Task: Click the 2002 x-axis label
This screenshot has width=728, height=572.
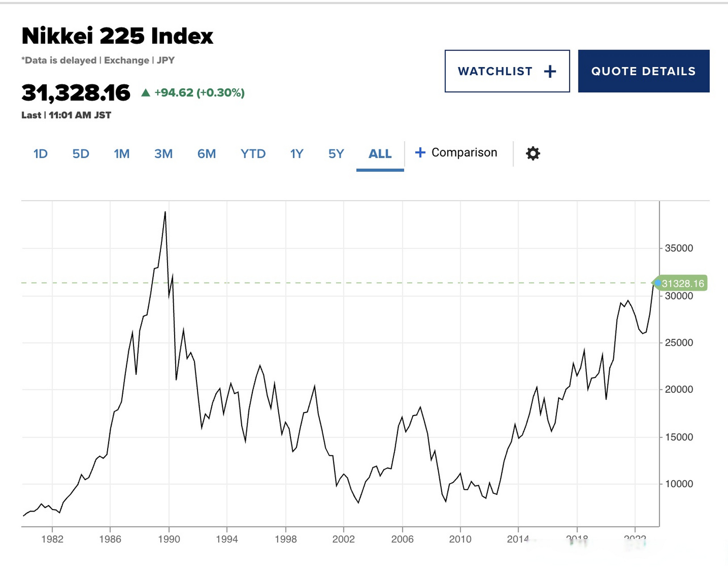Action: coord(343,539)
